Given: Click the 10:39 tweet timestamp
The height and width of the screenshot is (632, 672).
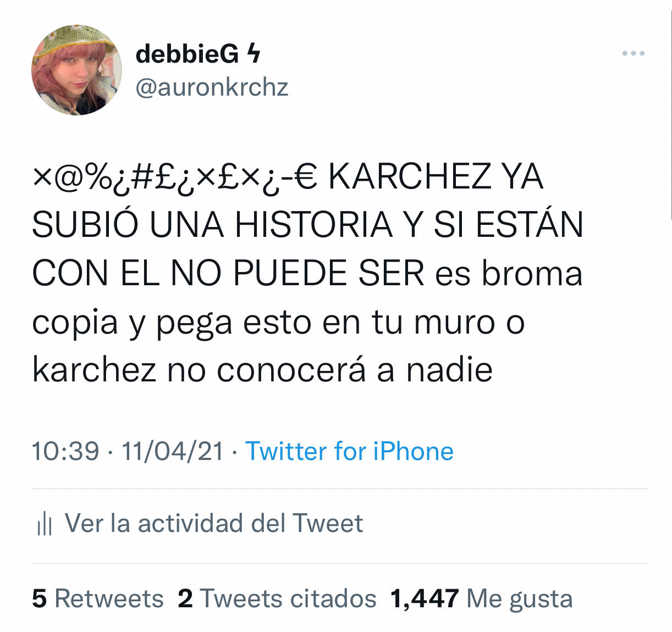Looking at the screenshot, I should 65,451.
